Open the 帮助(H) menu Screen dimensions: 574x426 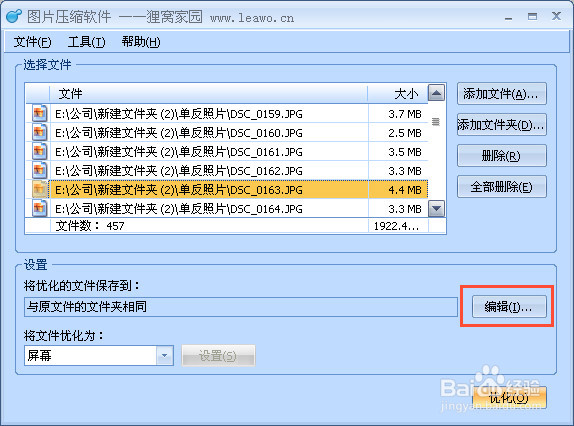click(x=141, y=42)
